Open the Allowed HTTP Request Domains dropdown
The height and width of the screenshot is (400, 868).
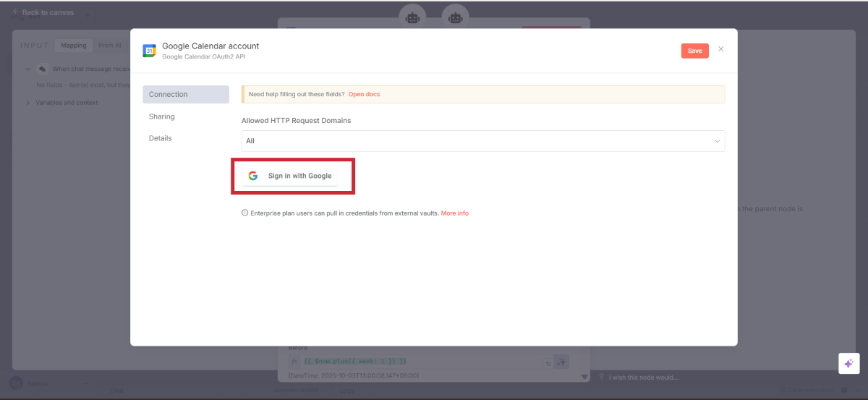[x=482, y=141]
